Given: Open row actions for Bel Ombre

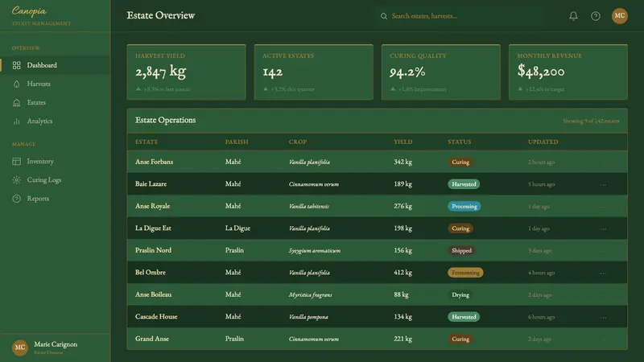Looking at the screenshot, I should 603,274.
